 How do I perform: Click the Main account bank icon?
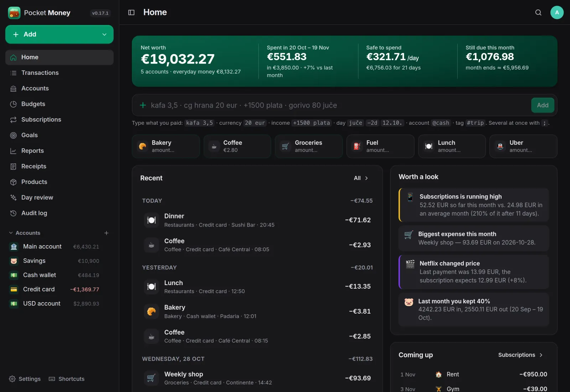click(14, 247)
